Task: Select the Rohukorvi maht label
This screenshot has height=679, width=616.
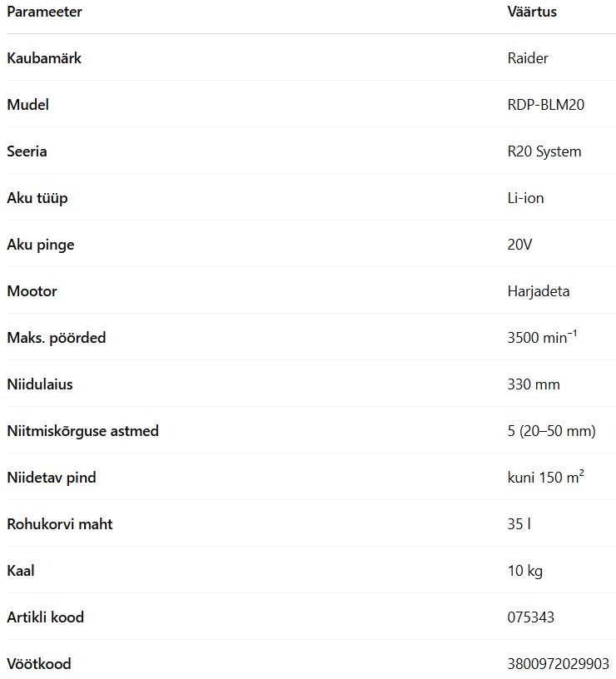Action: pyautogui.click(x=60, y=524)
